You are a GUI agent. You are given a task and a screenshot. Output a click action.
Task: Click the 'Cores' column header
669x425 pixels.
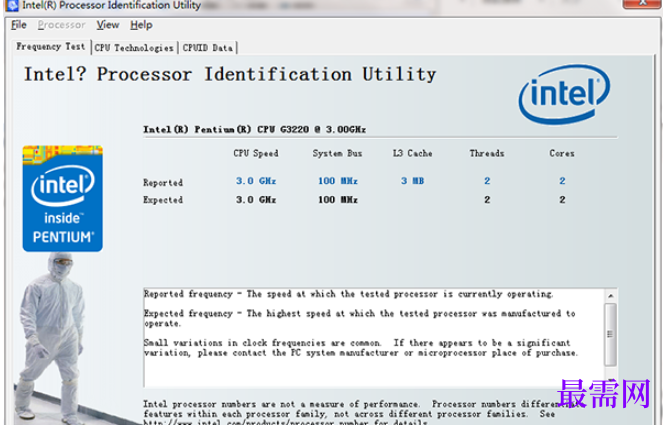562,153
